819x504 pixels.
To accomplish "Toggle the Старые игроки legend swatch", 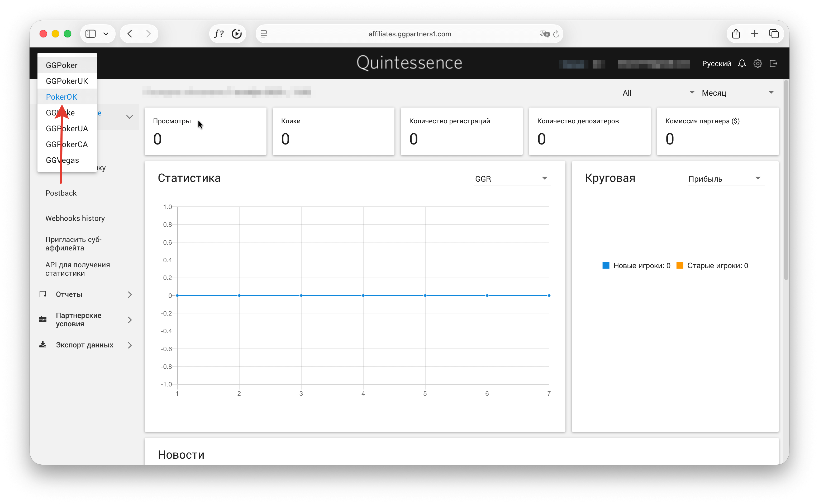I will [x=679, y=266].
